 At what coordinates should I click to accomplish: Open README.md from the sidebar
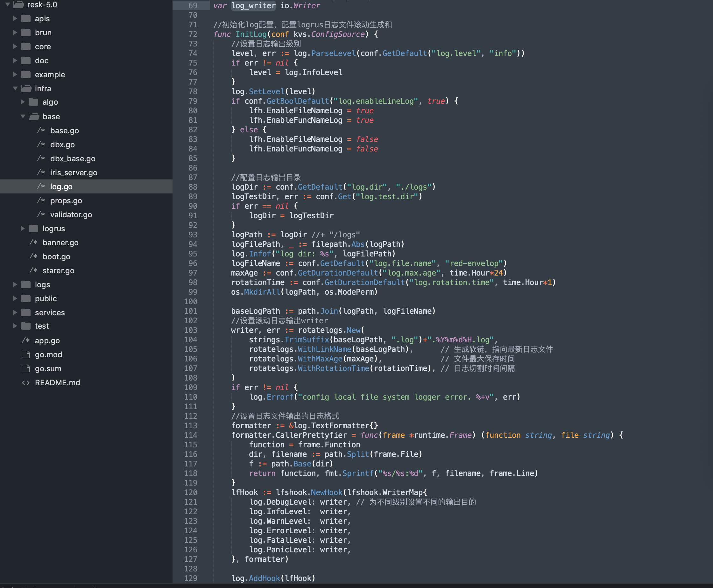[58, 382]
